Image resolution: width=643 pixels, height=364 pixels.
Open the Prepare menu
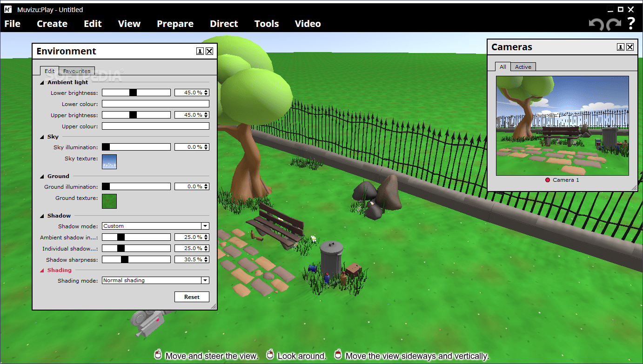(175, 24)
